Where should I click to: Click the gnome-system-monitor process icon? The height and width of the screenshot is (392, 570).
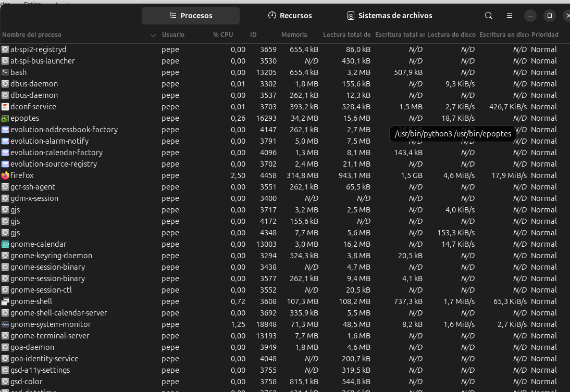point(5,324)
